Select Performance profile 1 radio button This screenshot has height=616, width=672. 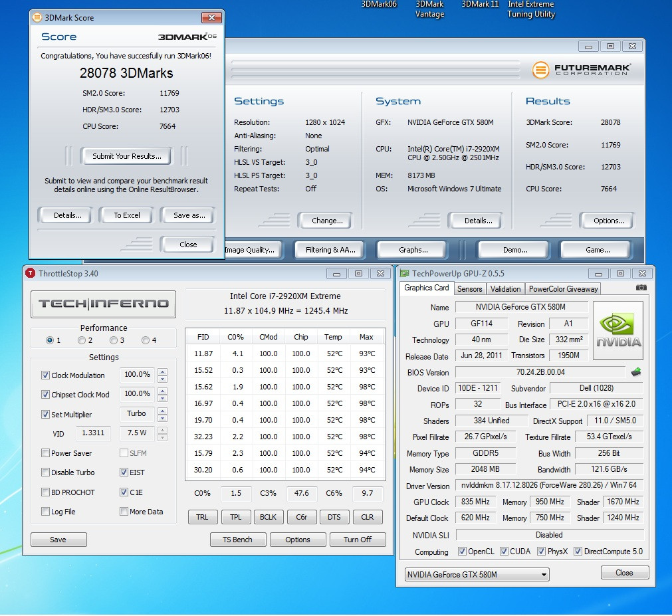point(50,340)
